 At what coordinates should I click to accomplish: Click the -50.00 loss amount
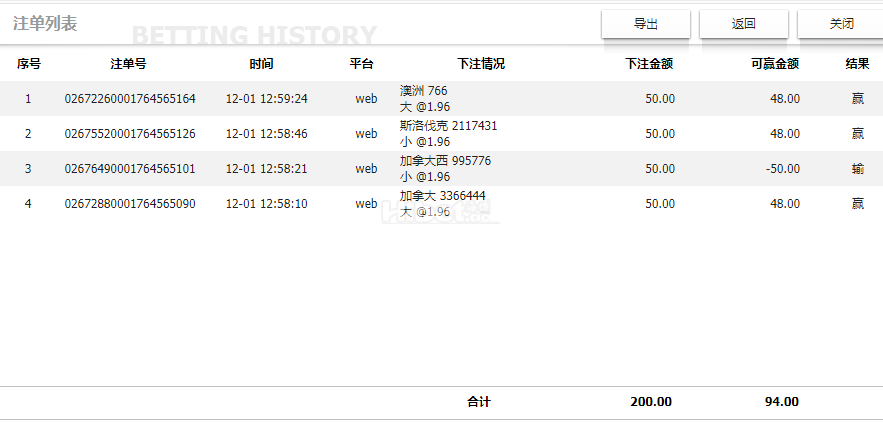(x=782, y=169)
